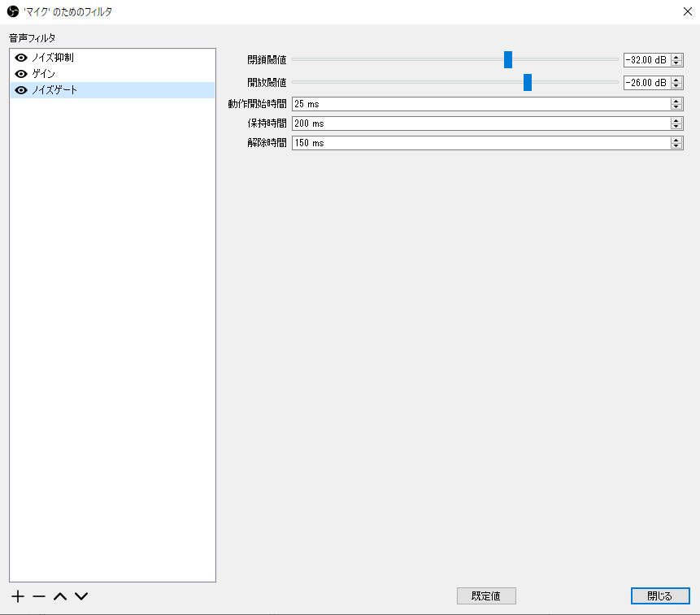This screenshot has width=700, height=615.
Task: Click the minus icon to remove filter
Action: pyautogui.click(x=39, y=596)
